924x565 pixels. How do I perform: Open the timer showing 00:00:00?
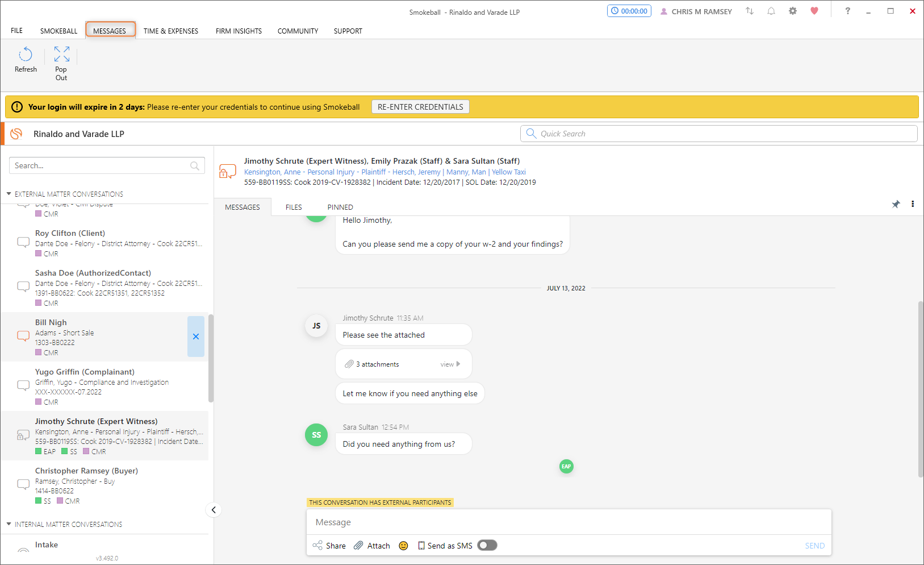[629, 11]
